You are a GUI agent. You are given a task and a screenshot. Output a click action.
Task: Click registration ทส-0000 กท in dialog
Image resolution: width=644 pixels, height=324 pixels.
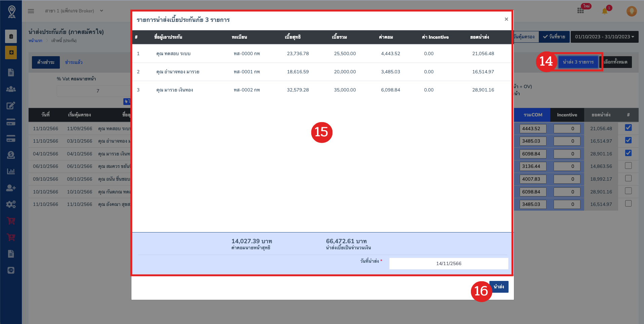tap(247, 53)
